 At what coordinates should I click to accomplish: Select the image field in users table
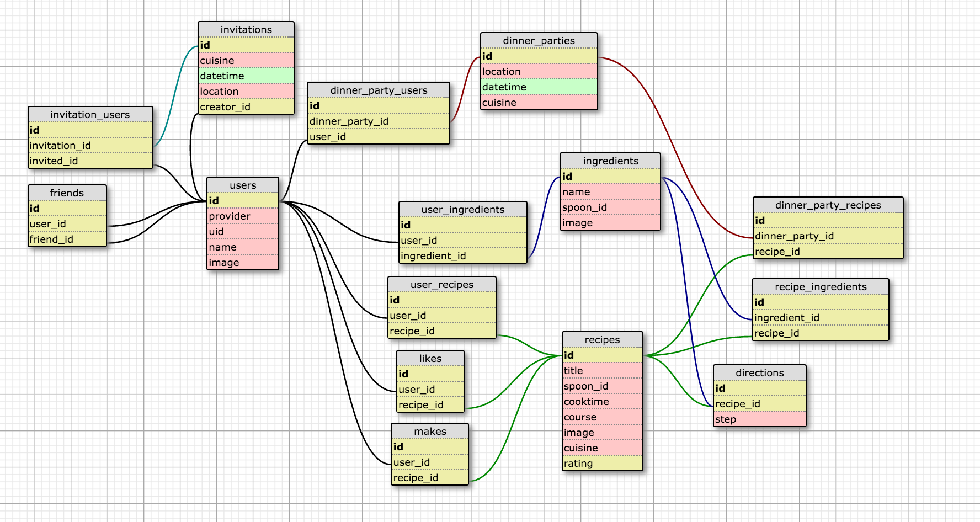click(243, 263)
